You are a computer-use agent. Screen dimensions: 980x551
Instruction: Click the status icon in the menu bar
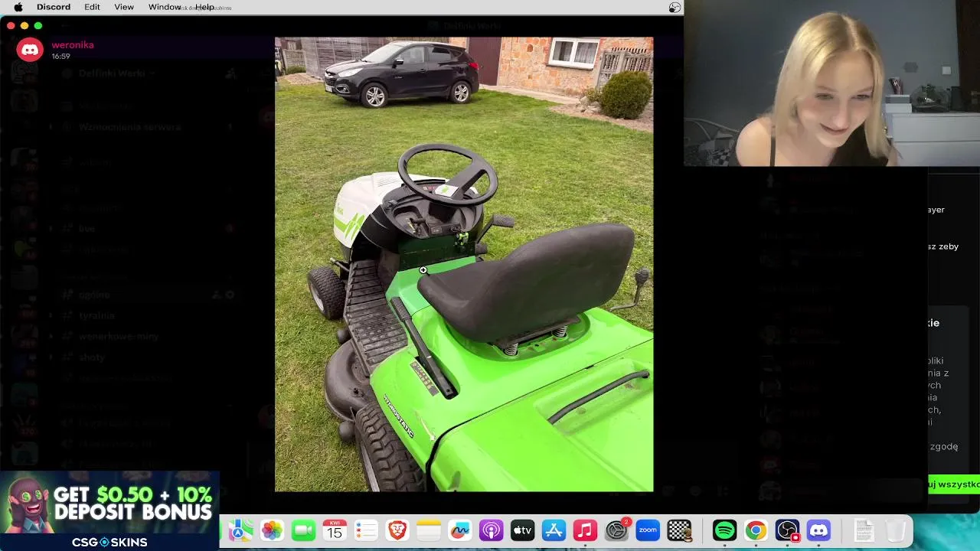[675, 7]
